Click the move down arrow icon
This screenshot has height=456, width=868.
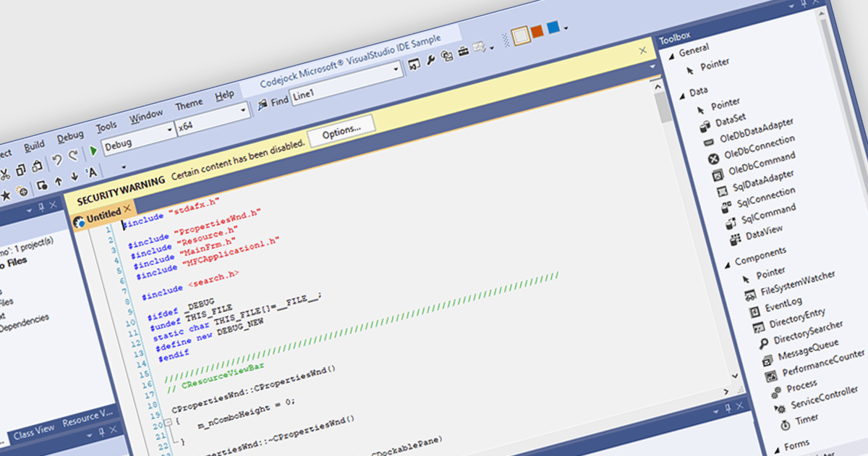(x=75, y=176)
